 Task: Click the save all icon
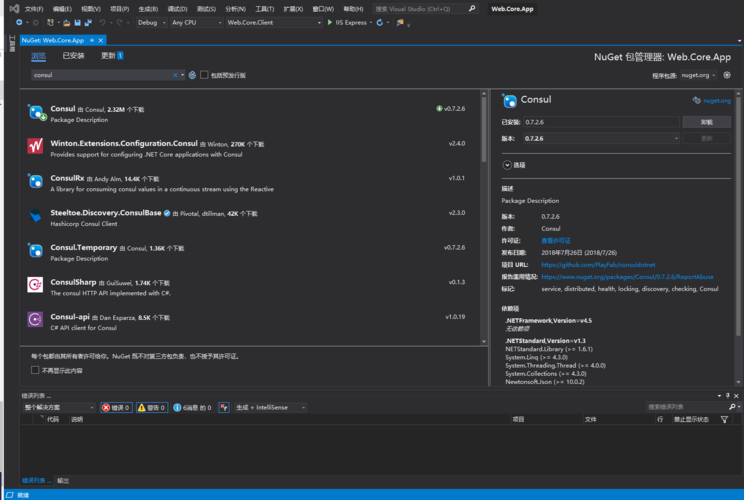coord(88,22)
